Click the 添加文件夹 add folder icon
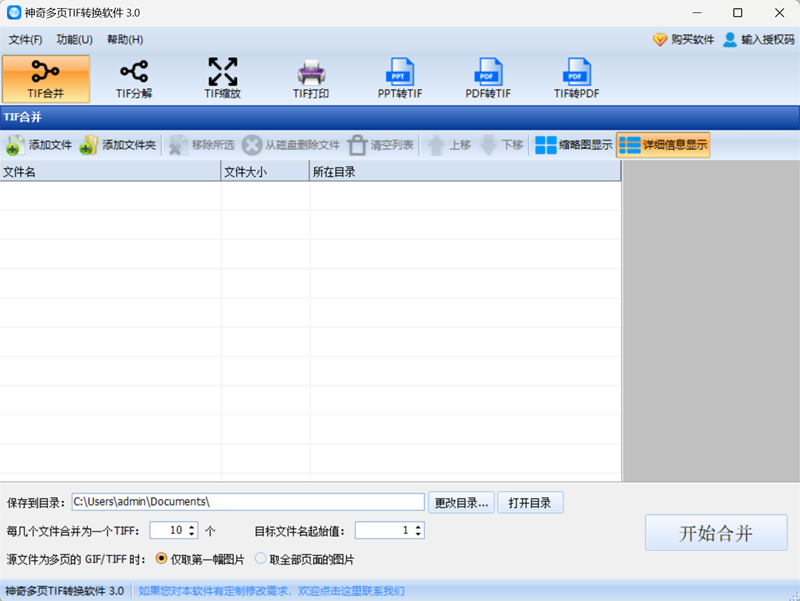The width and height of the screenshot is (800, 601). click(89, 145)
